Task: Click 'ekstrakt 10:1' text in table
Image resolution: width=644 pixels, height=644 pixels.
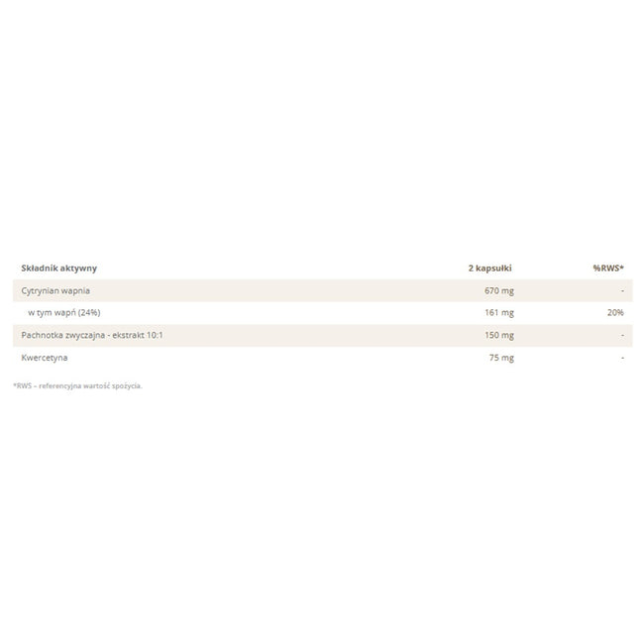Action: 138,335
